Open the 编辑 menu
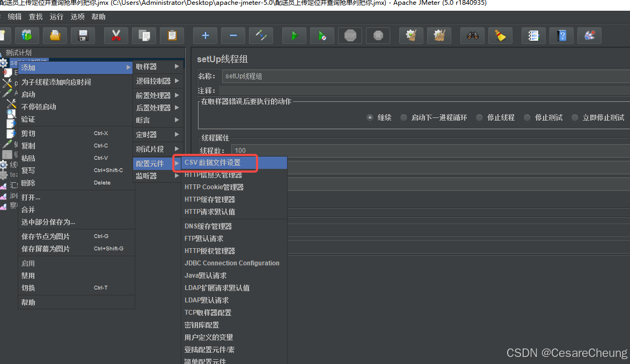 tap(15, 17)
